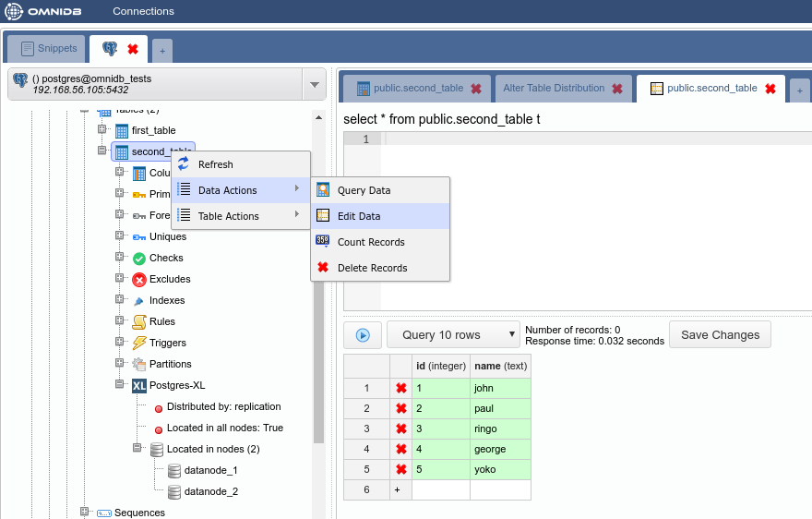Click the Checks green checkmark icon
Screen dimensions: 812x519
[139, 259]
